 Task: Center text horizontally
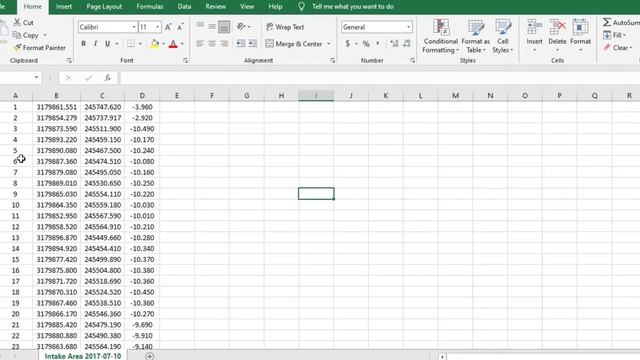click(x=212, y=43)
